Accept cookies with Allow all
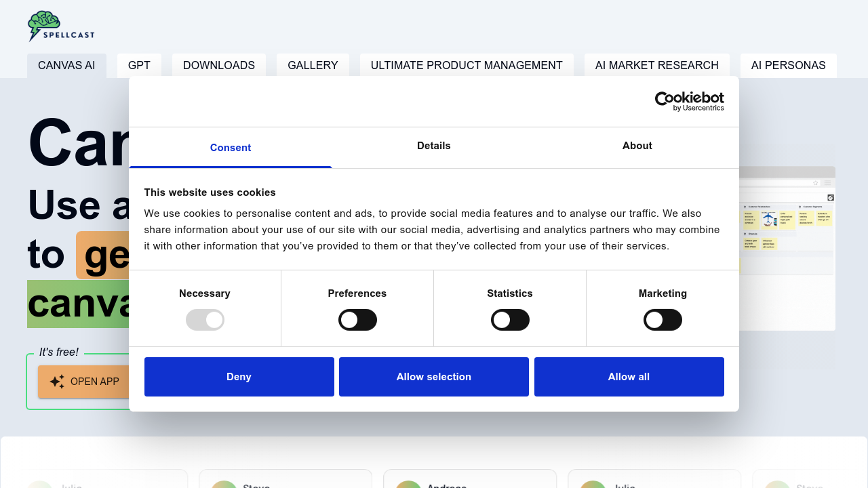This screenshot has width=868, height=488. click(629, 377)
